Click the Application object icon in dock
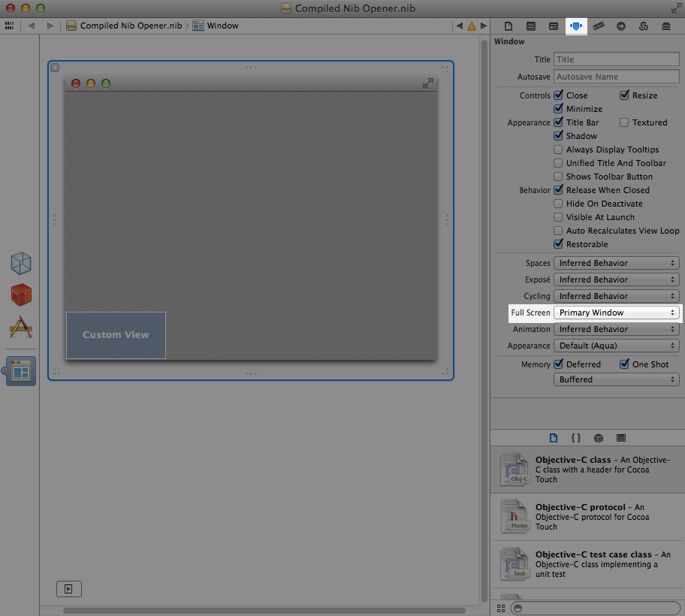The width and height of the screenshot is (685, 616). click(21, 327)
